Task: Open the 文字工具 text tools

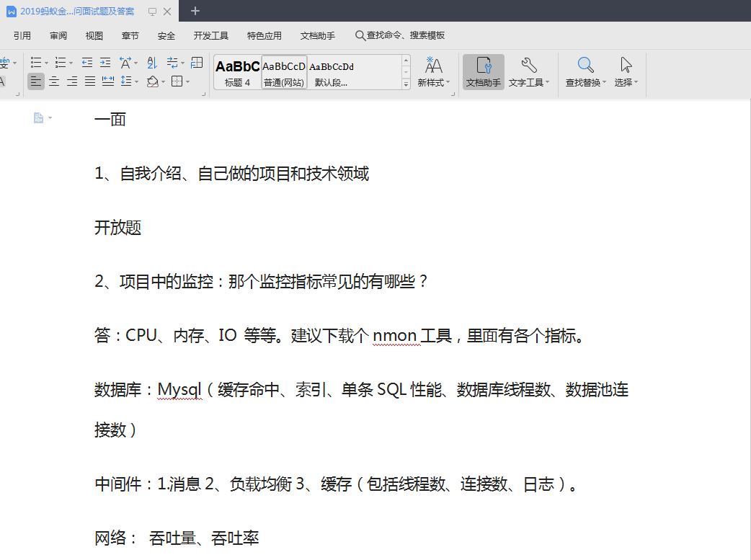Action: [529, 72]
